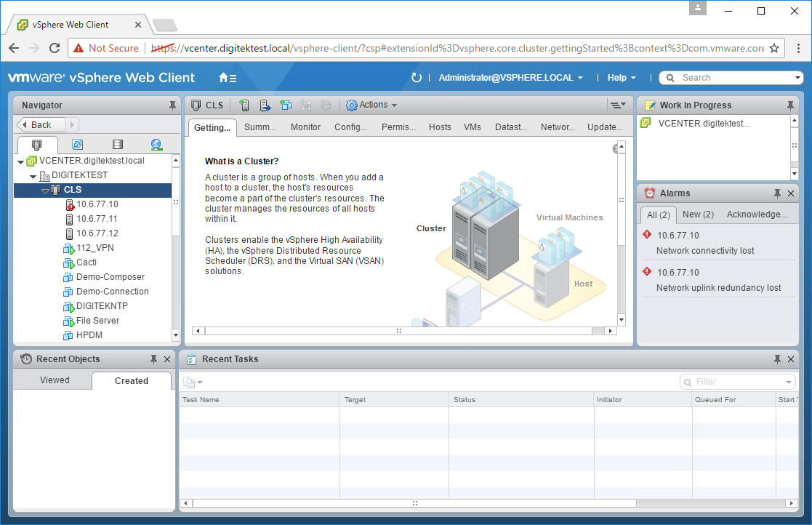
Task: Switch to the VMs tab
Action: pos(473,127)
